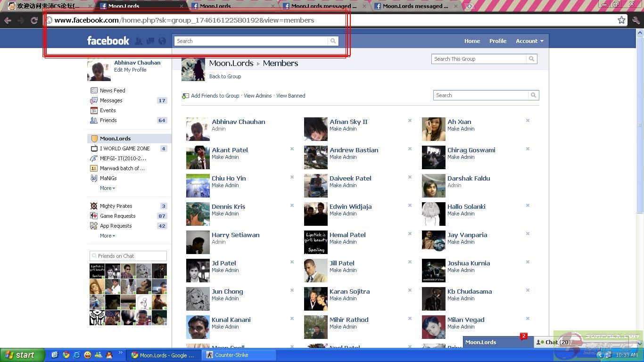Screen dimensions: 644x362
Task: Click the friend requests icon in header
Action: [x=139, y=41]
